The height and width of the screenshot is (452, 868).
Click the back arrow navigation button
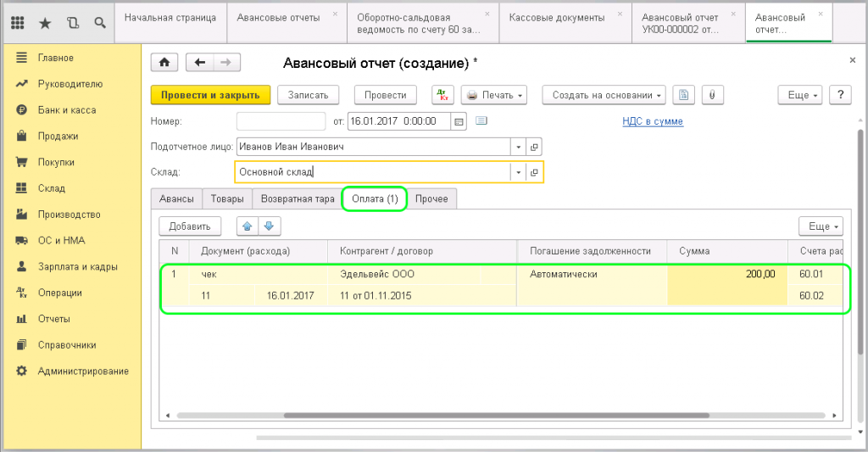point(201,63)
